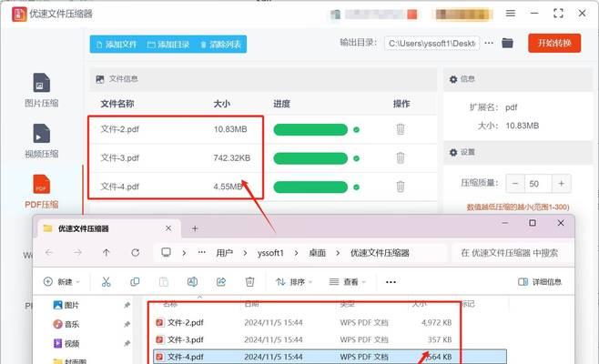Image resolution: width=599 pixels, height=364 pixels.
Task: Go up one folder level in Explorer
Action: click(107, 252)
